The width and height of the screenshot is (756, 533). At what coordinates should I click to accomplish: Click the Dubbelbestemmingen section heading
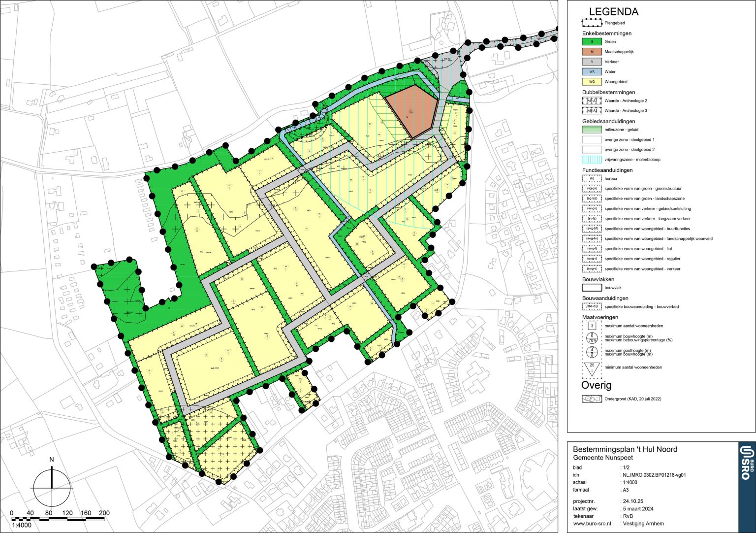[609, 92]
